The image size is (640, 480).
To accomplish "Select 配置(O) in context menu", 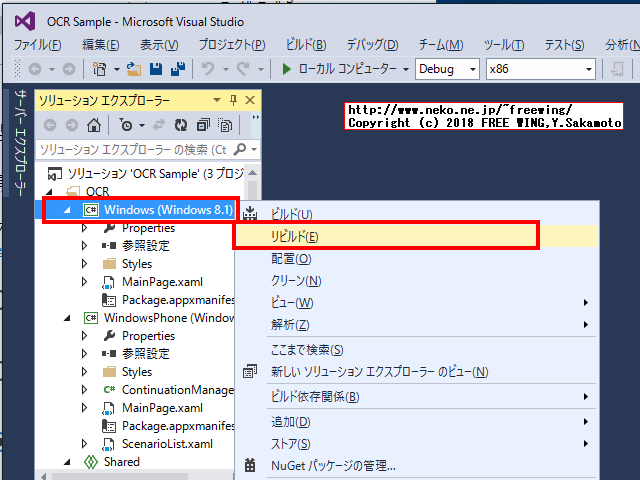I will (x=416, y=258).
